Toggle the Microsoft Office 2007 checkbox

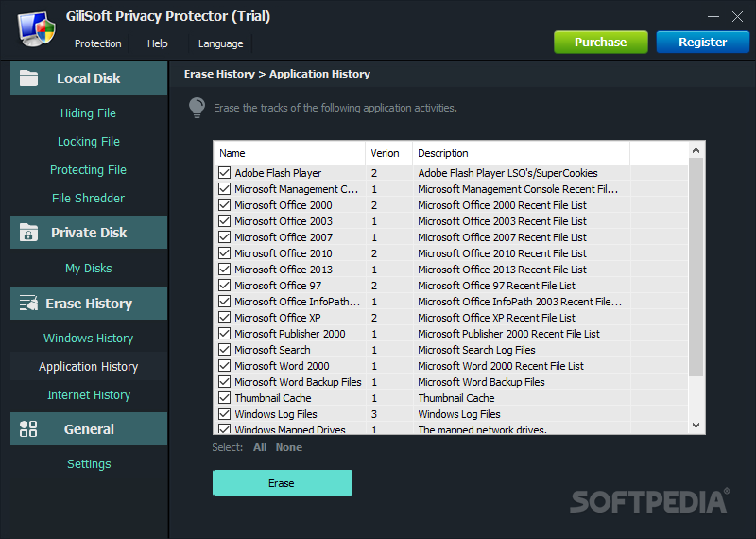(224, 237)
